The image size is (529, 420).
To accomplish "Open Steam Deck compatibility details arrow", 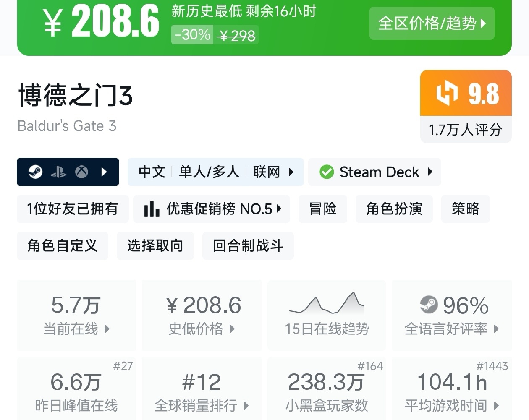I will 430,172.
